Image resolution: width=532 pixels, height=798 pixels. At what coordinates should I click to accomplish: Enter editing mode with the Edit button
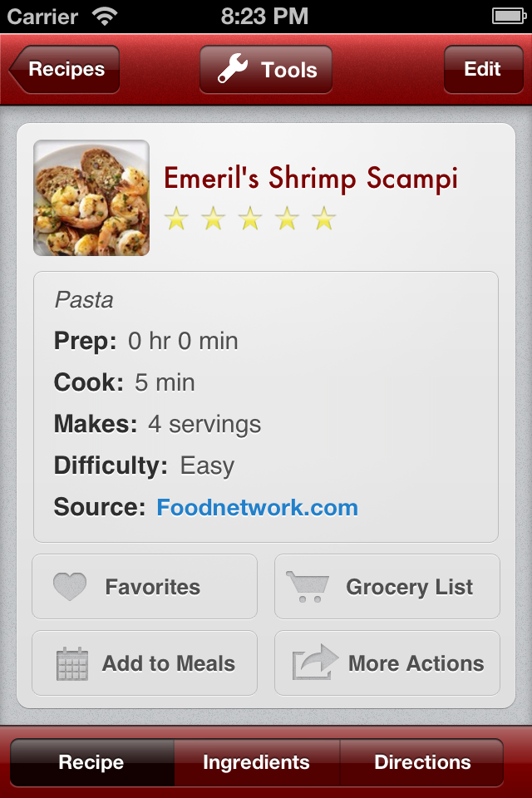tap(484, 70)
